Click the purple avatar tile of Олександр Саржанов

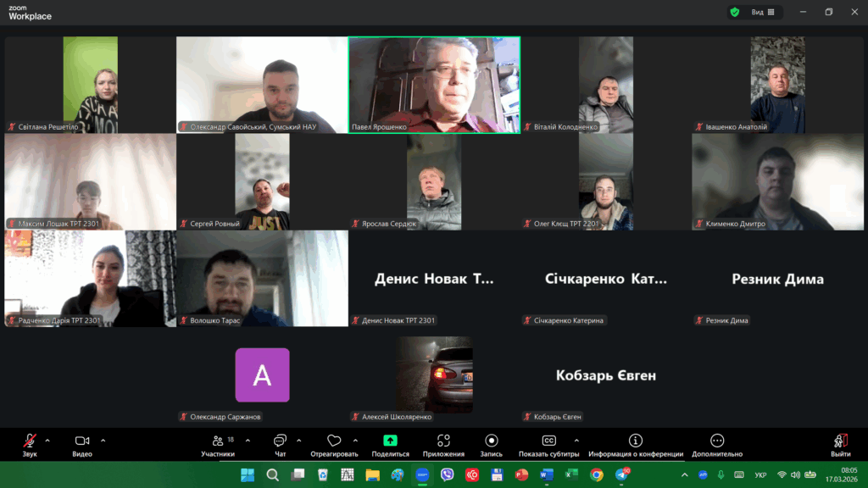pyautogui.click(x=262, y=374)
